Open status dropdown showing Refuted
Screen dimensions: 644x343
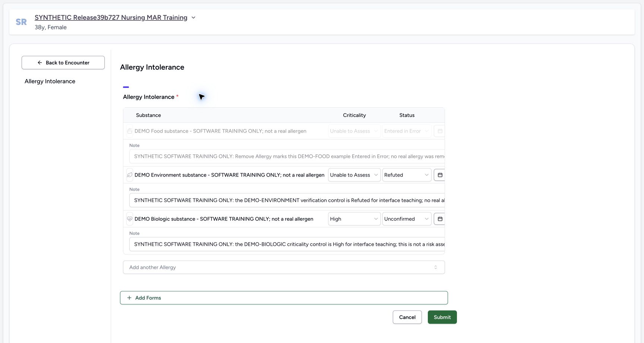coord(407,175)
